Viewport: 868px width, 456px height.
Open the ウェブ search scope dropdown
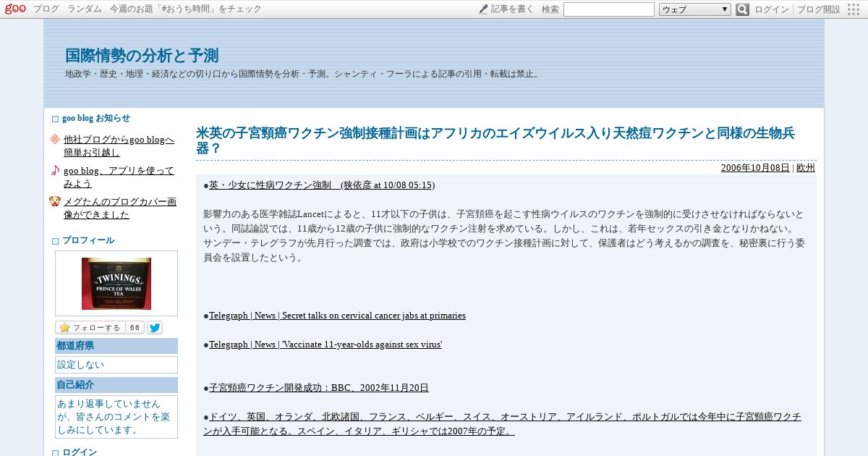coord(695,9)
